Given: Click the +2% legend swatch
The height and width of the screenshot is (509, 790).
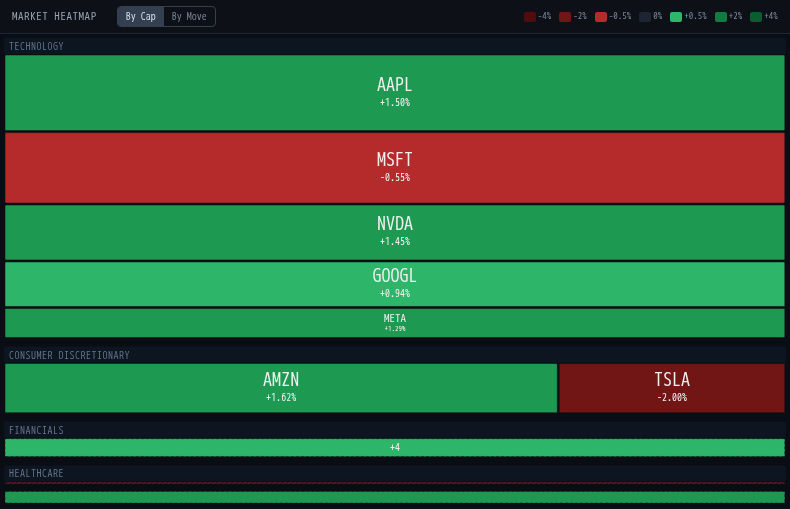Looking at the screenshot, I should tap(720, 17).
